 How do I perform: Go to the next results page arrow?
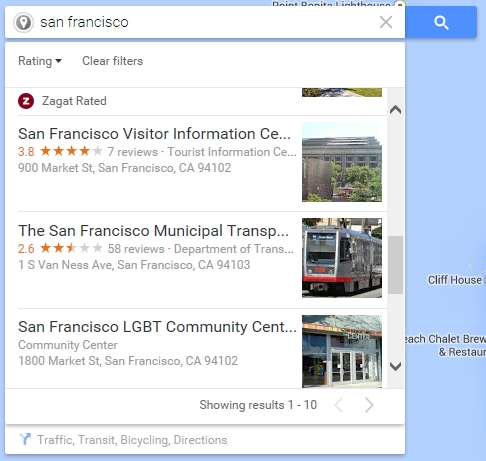(x=369, y=405)
